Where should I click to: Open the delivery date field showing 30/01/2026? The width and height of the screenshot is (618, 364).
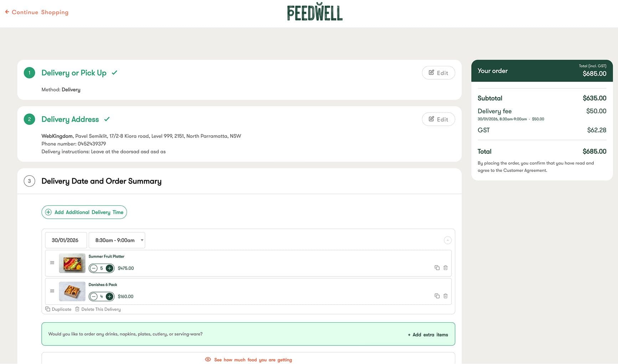(x=66, y=240)
